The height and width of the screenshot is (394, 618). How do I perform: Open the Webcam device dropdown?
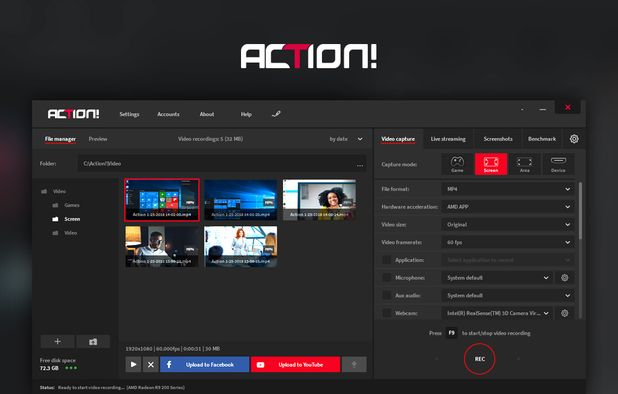point(497,313)
